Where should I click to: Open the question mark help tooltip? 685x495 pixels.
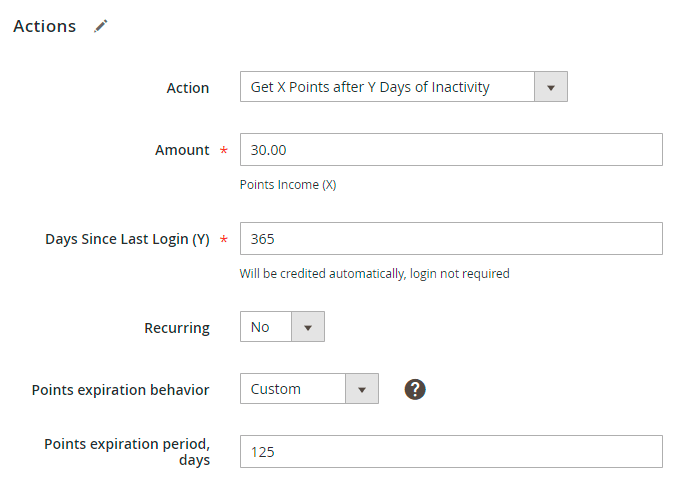click(415, 389)
